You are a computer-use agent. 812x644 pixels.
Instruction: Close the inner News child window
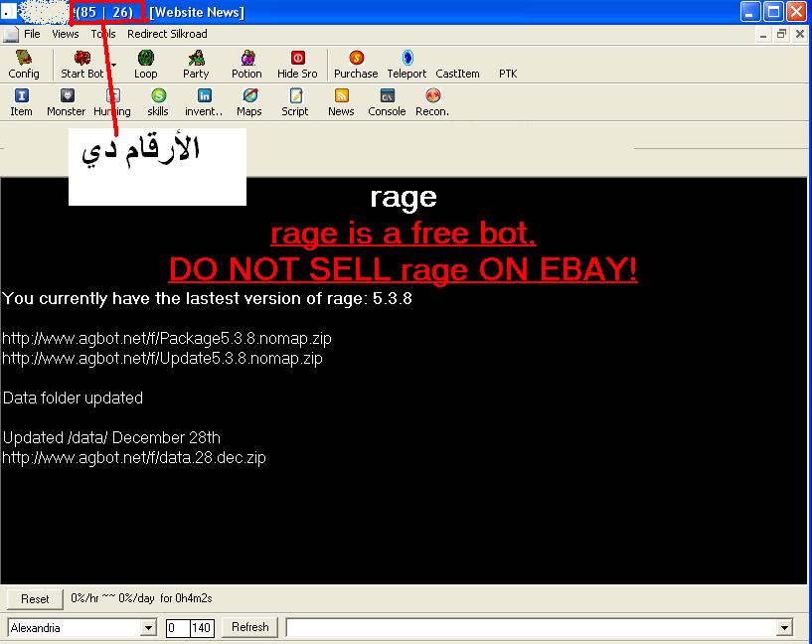(799, 35)
